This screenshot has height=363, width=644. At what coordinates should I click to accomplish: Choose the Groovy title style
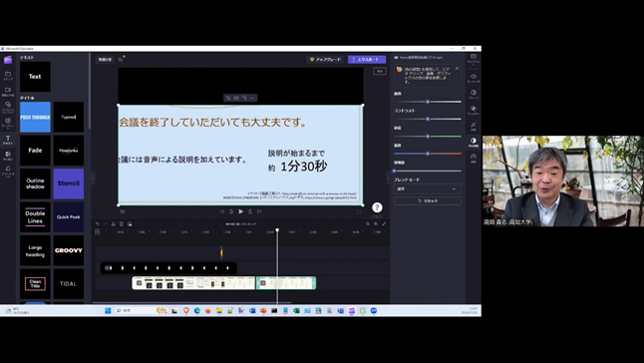tap(69, 250)
